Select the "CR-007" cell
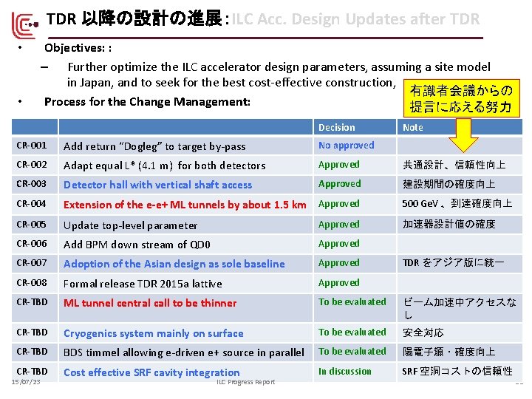Image resolution: width=532 pixels, height=399 pixels. point(35,263)
